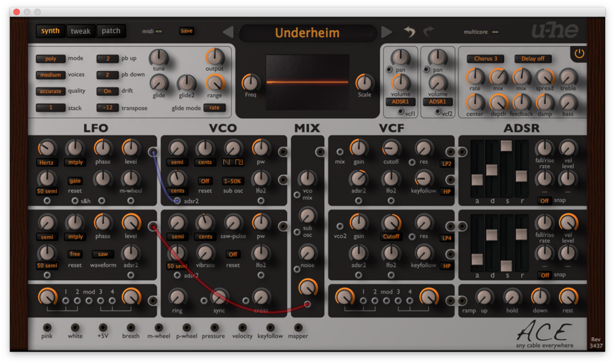Save the current preset
Viewport: 615px width, 364px height.
point(187,31)
